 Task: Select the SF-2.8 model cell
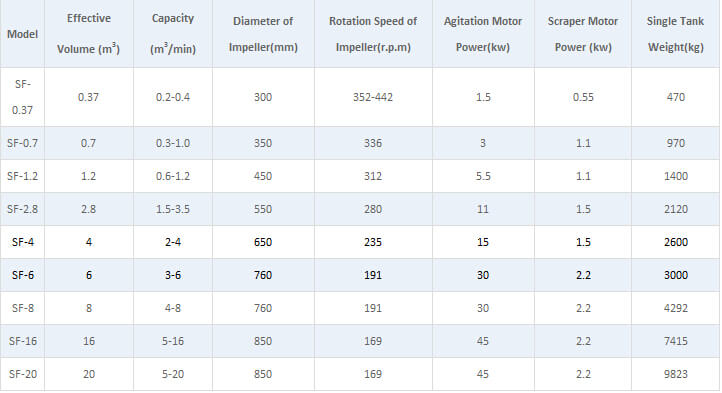coord(22,209)
